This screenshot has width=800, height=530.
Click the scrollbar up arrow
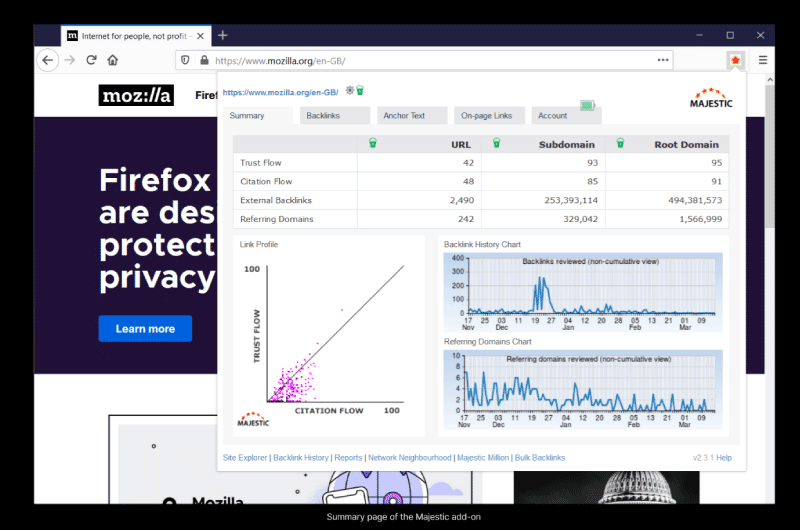click(x=769, y=80)
